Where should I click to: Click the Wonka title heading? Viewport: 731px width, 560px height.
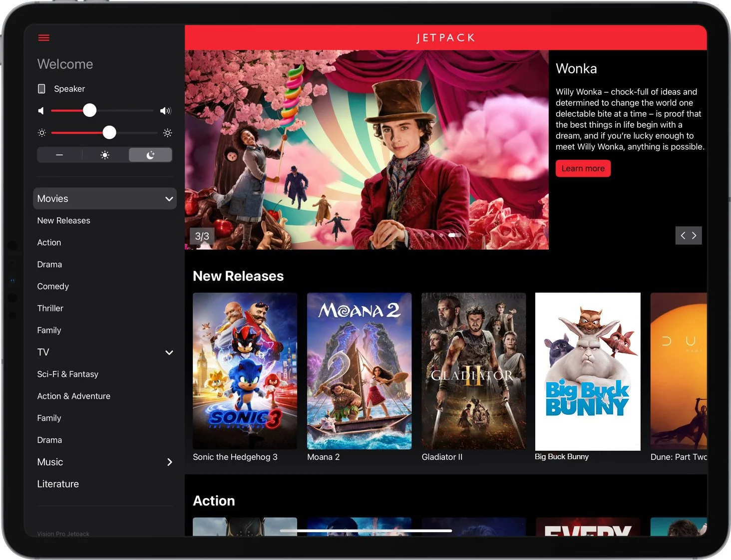(576, 68)
